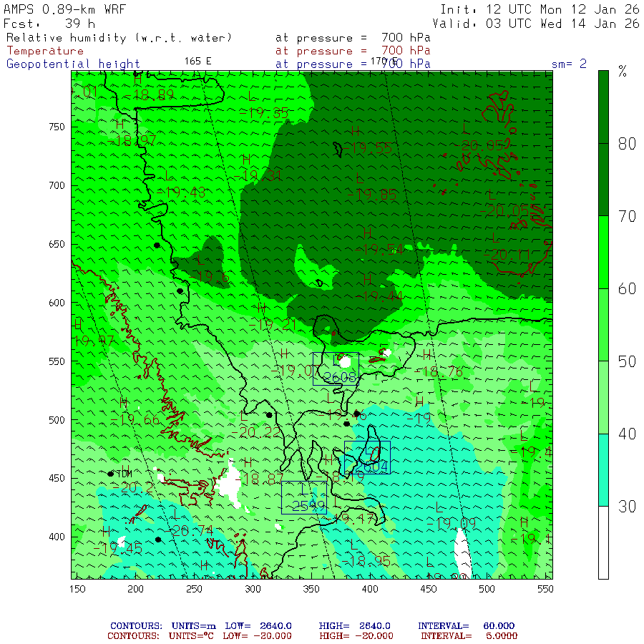The height and width of the screenshot is (644, 644).
Task: Click the blue box labeled L 2604
Action: pyautogui.click(x=367, y=457)
